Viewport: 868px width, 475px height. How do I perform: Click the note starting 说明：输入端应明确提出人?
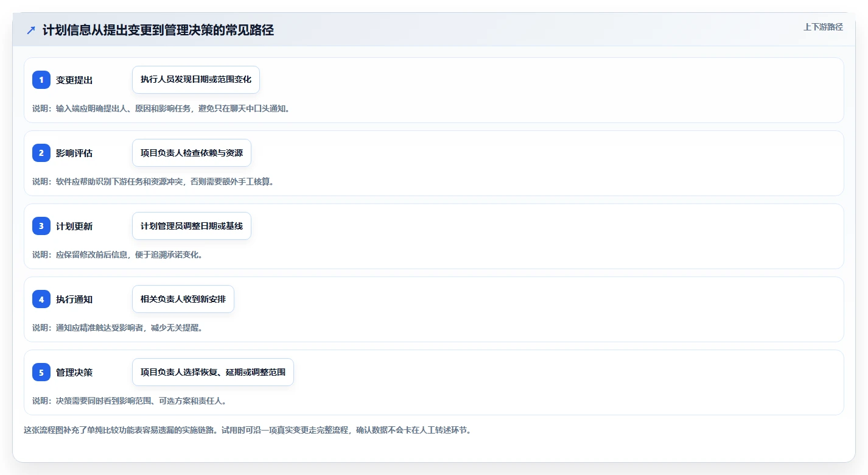(x=161, y=108)
